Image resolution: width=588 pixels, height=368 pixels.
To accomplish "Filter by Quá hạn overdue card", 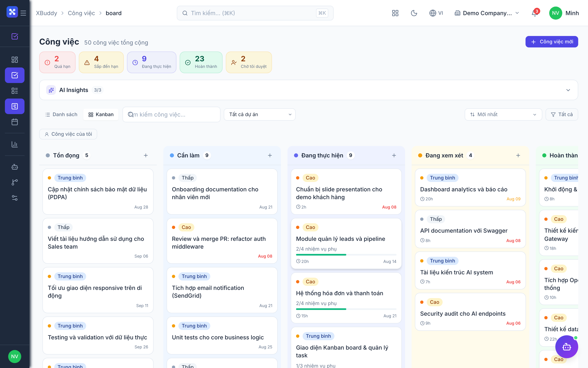I will click(x=57, y=62).
